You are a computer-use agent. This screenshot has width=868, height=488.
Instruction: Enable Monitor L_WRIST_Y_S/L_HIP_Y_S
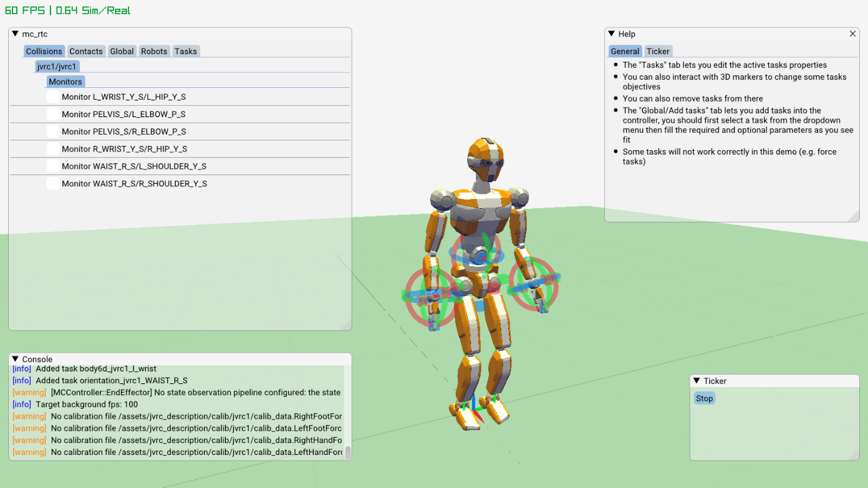click(x=52, y=96)
